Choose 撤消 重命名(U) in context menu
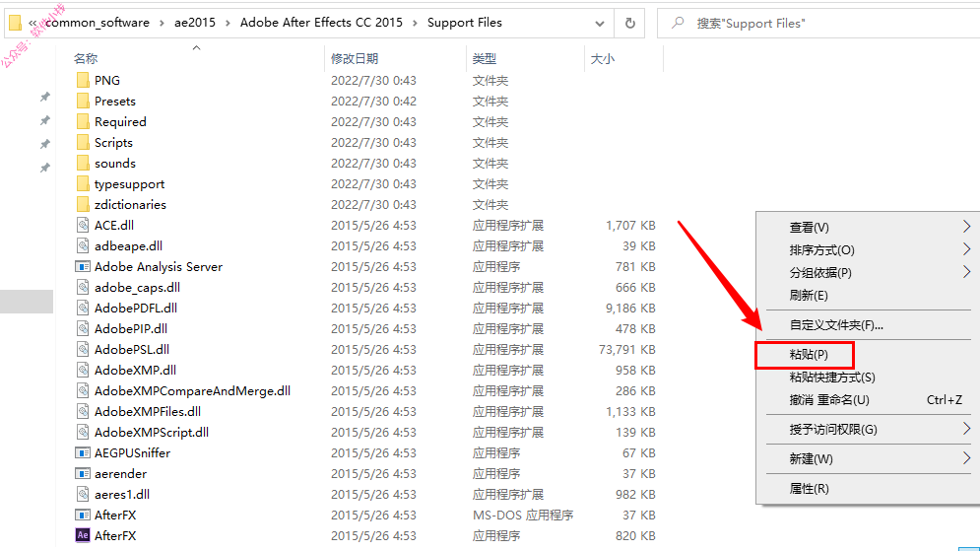Image resolution: width=980 pixels, height=551 pixels. [828, 399]
